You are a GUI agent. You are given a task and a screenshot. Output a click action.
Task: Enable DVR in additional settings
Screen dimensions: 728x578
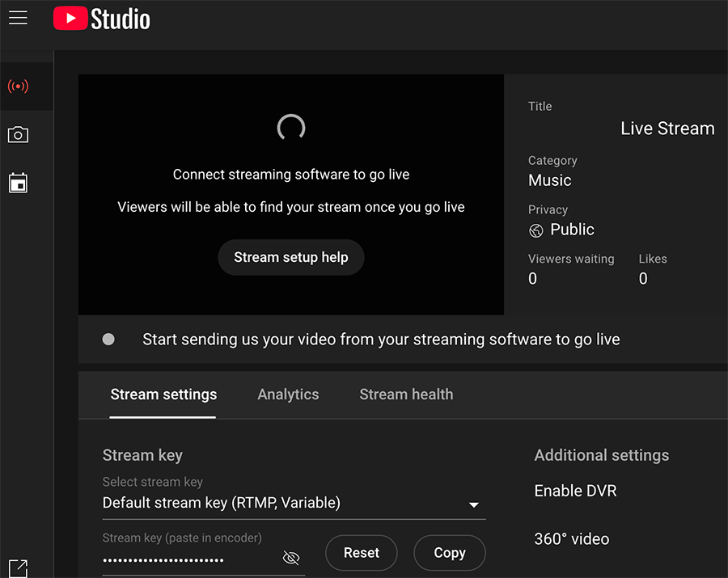[575, 491]
